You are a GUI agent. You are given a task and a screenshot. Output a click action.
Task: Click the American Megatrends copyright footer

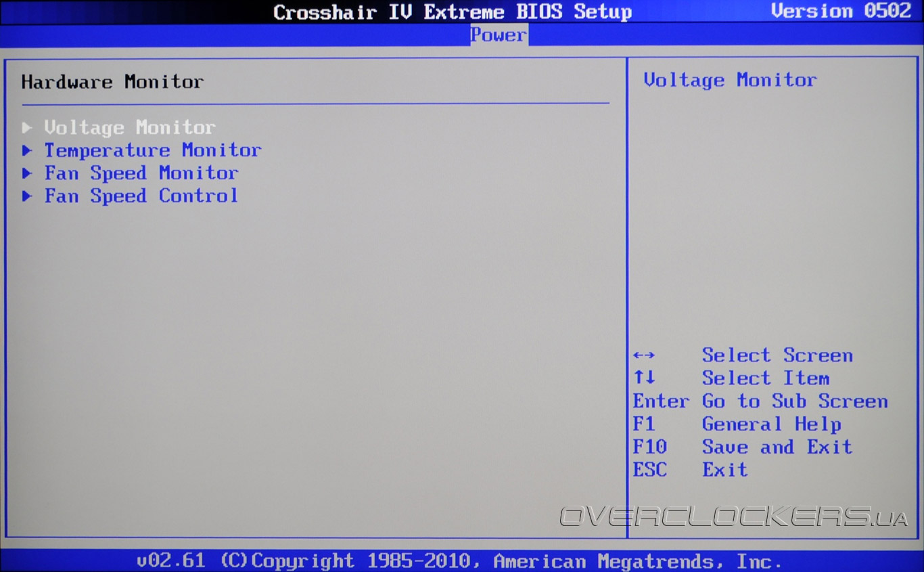tap(459, 561)
